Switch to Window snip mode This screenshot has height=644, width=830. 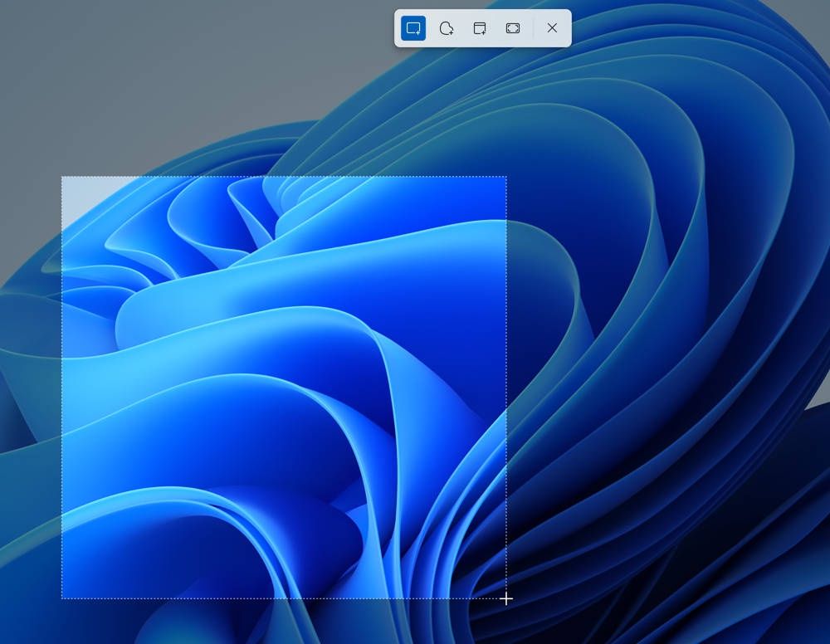pos(480,28)
